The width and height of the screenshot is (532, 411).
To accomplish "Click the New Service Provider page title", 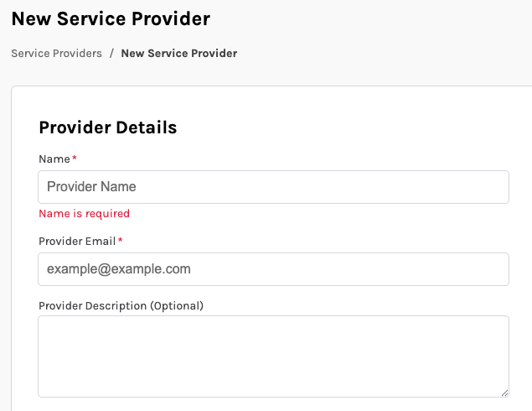I will [x=111, y=18].
